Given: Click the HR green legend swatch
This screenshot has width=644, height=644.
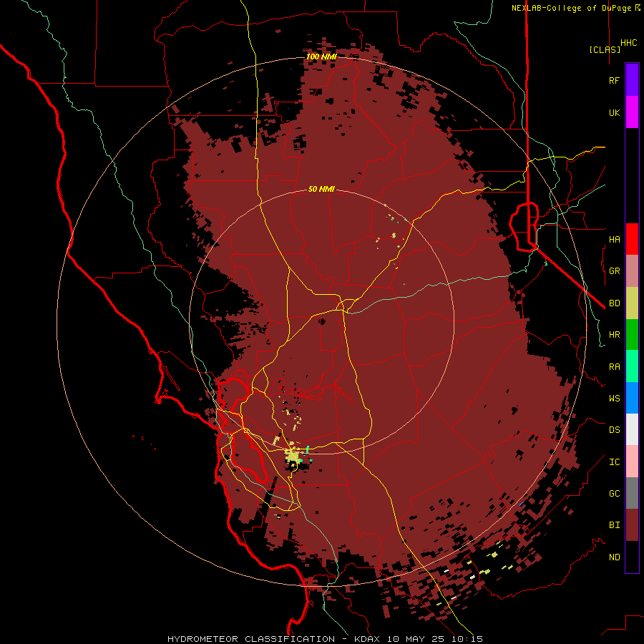Looking at the screenshot, I should [x=632, y=334].
